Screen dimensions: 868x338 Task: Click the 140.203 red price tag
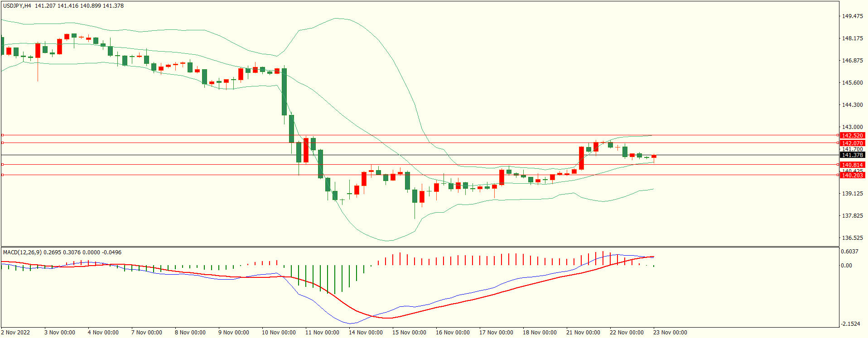[x=852, y=175]
